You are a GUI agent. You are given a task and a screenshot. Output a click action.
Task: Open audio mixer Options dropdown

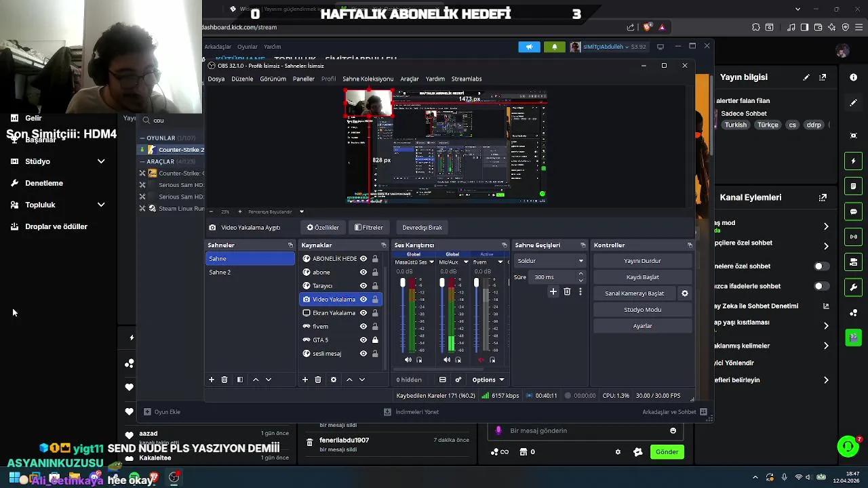tap(488, 380)
